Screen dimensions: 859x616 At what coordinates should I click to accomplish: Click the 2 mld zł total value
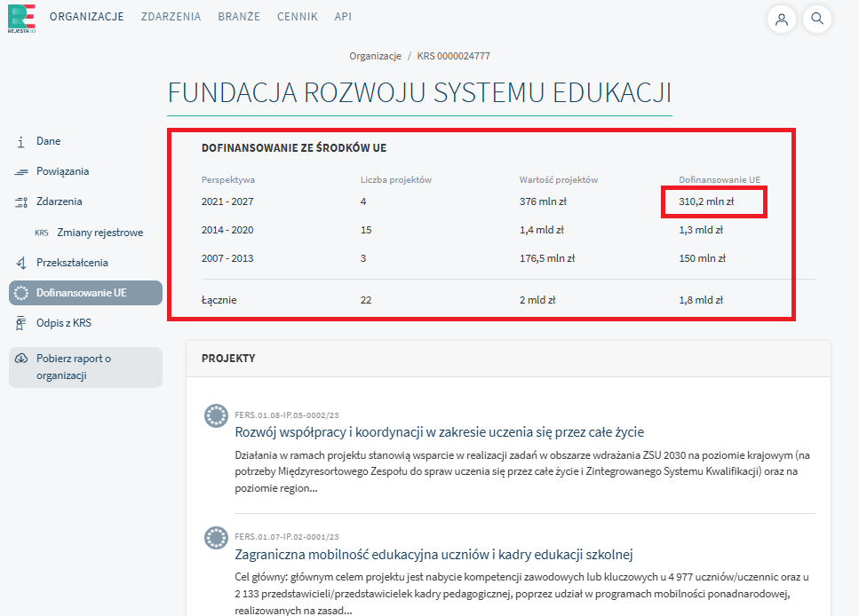(x=537, y=300)
